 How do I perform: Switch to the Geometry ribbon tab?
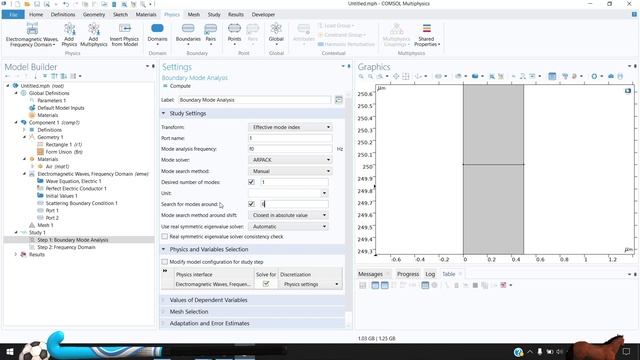click(94, 15)
